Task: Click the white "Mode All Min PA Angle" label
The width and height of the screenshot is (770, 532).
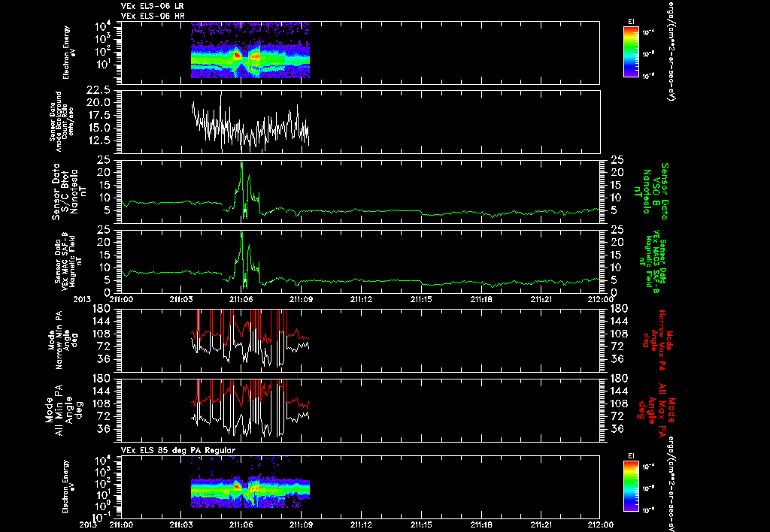Action: tap(59, 410)
